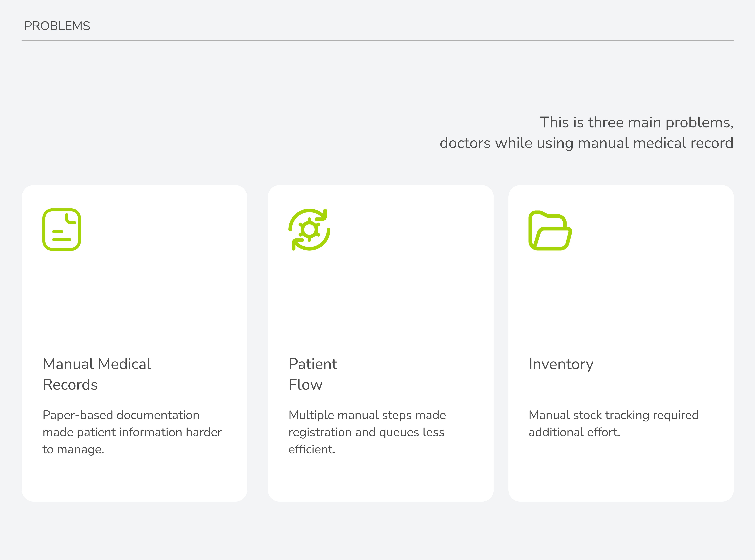Click the Multiple manual steps description
Screen dimensions: 755x560
click(367, 432)
